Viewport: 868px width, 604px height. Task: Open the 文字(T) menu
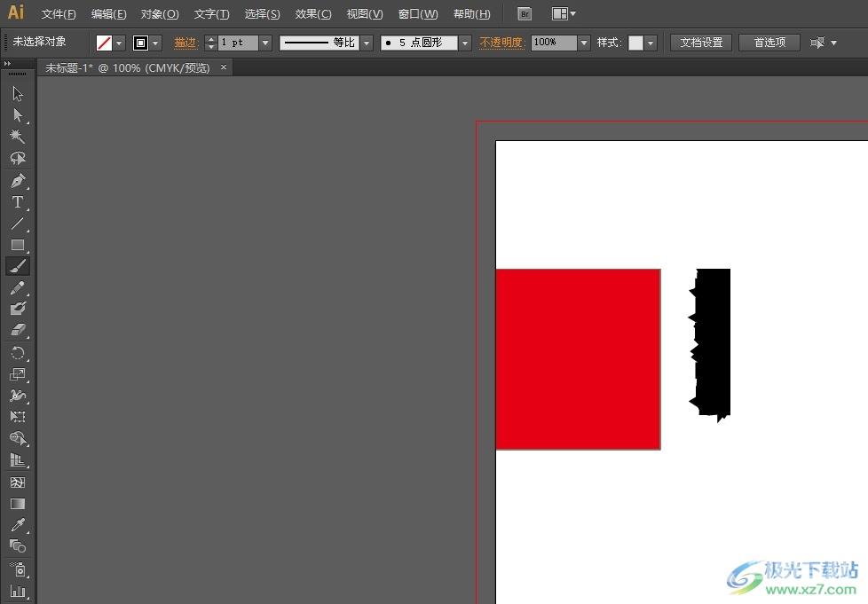[x=211, y=14]
